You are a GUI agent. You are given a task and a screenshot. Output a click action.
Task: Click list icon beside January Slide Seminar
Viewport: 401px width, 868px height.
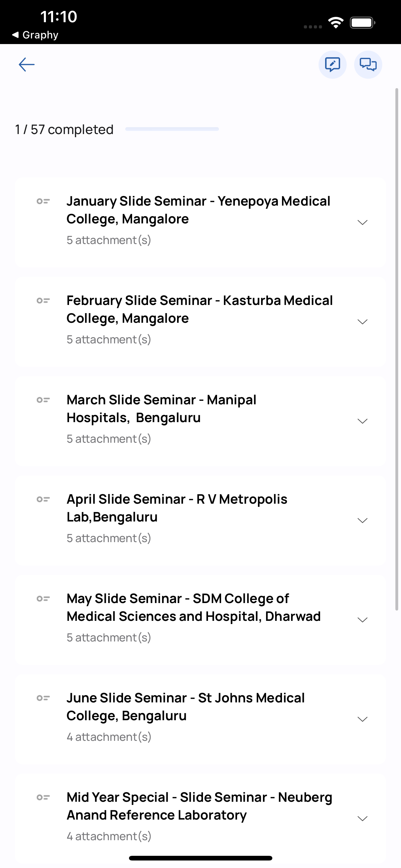click(43, 201)
